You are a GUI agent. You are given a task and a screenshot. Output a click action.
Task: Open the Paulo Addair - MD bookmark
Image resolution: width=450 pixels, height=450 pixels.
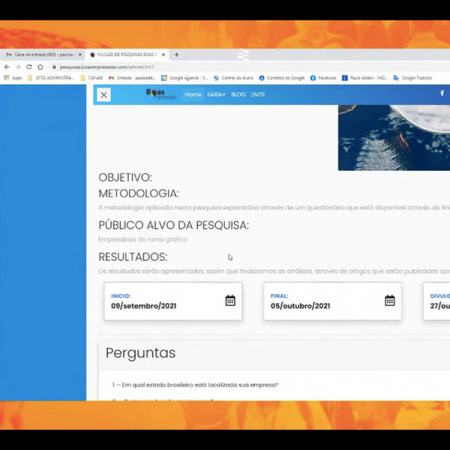click(x=364, y=78)
